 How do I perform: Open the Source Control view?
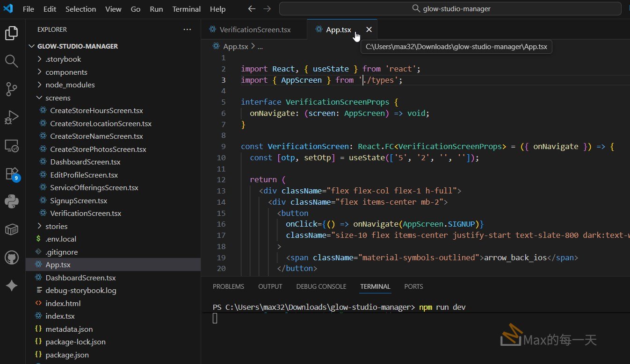(12, 89)
